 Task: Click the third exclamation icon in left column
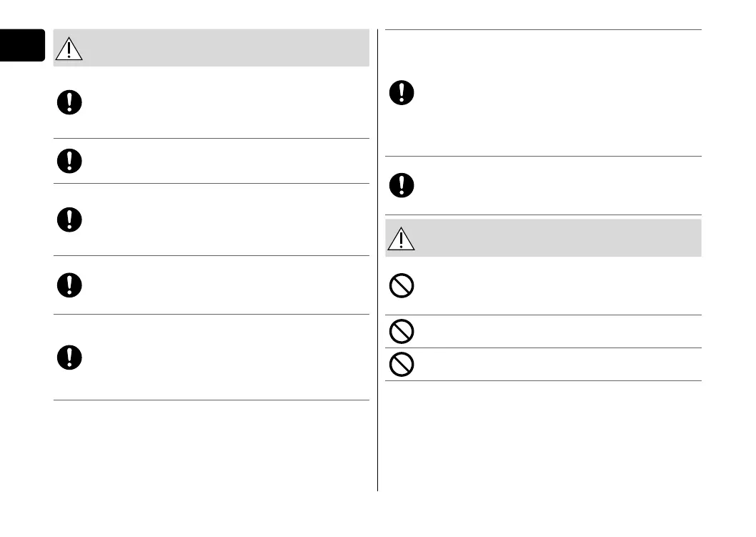pos(69,220)
